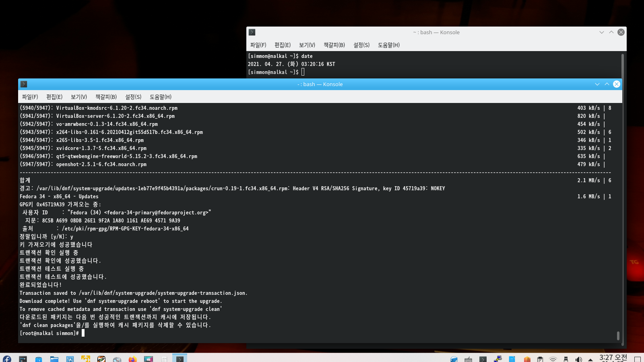Expand hidden system tray icons arrow
644x362 pixels.
(590, 359)
